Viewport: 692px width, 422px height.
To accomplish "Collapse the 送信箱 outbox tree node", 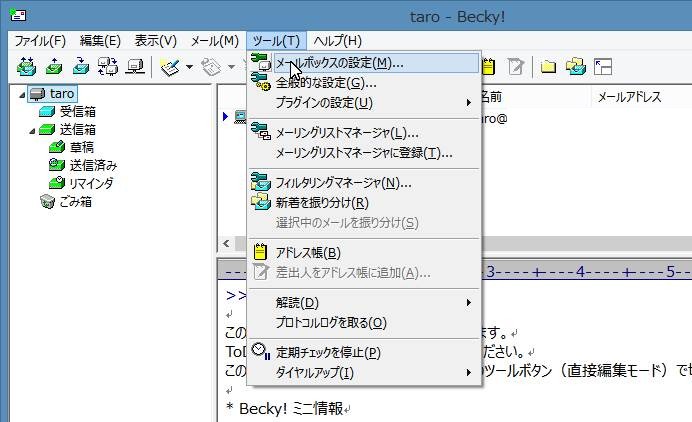I will click(31, 130).
